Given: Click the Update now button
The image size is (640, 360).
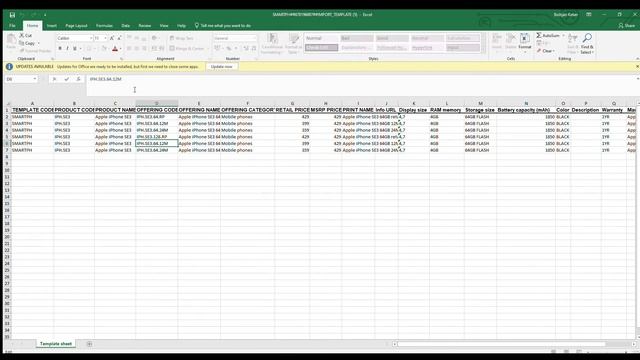Looking at the screenshot, I should [x=222, y=67].
